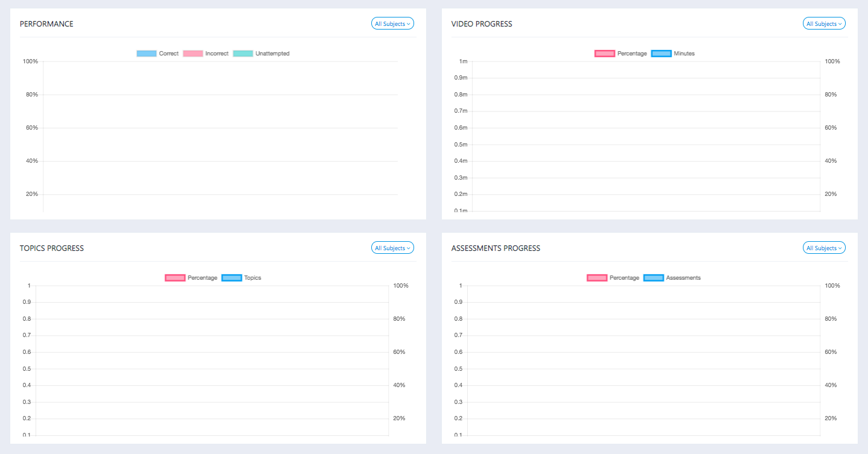Open All Subjects dropdown in Assessments Progress panel

[x=824, y=248]
